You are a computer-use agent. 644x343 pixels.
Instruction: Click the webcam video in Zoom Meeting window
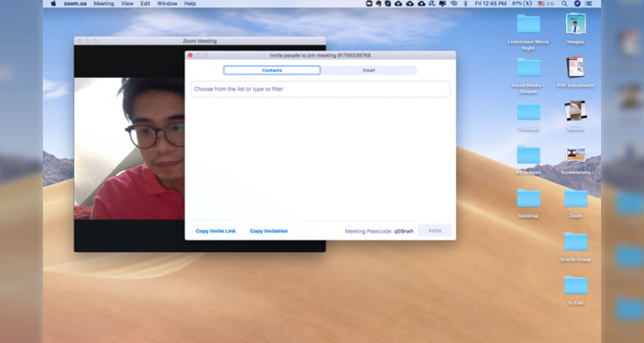129,148
